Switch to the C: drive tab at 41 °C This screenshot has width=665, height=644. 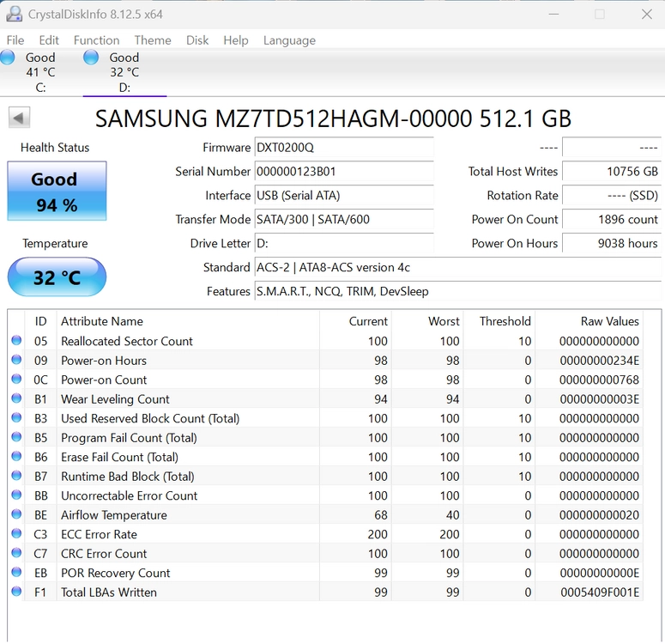[41, 73]
